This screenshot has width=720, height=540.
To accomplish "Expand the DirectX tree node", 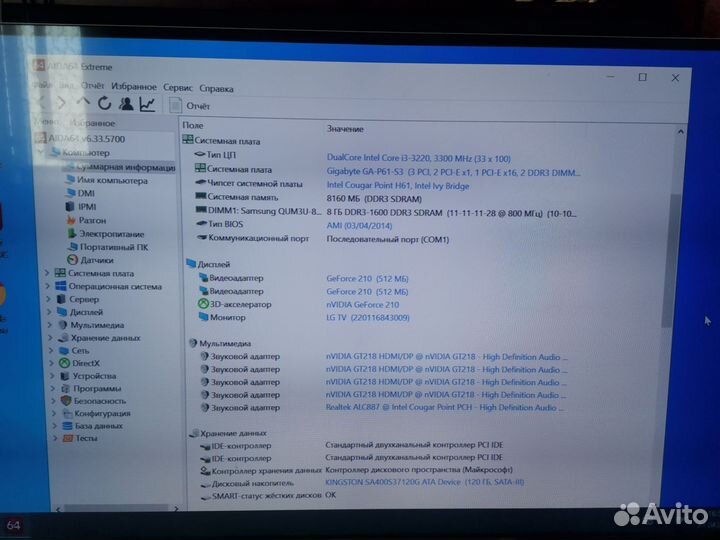I will pos(52,363).
